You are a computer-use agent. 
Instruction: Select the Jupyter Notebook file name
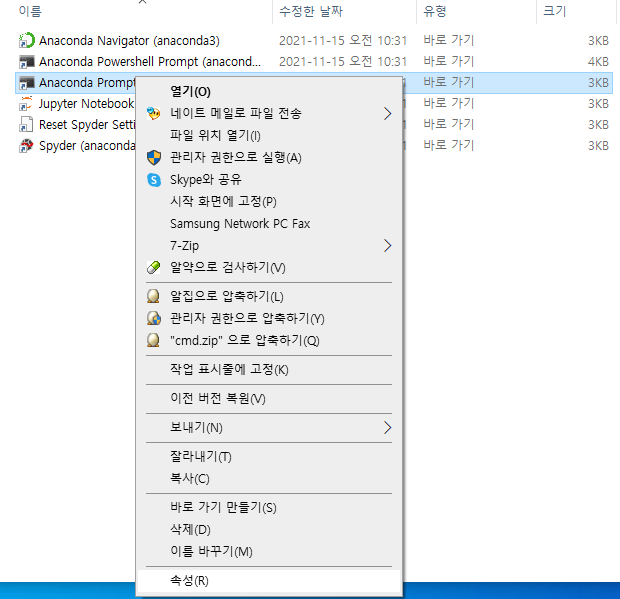(86, 104)
